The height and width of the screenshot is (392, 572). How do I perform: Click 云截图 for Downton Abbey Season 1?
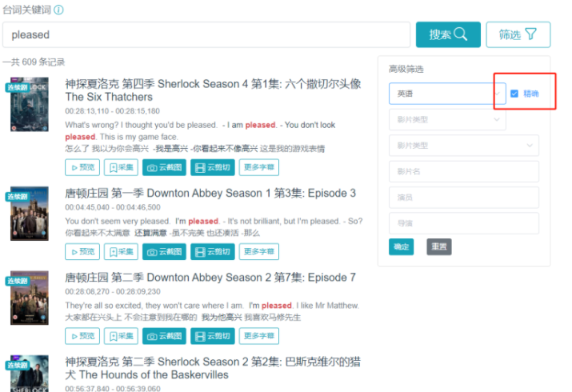point(164,251)
